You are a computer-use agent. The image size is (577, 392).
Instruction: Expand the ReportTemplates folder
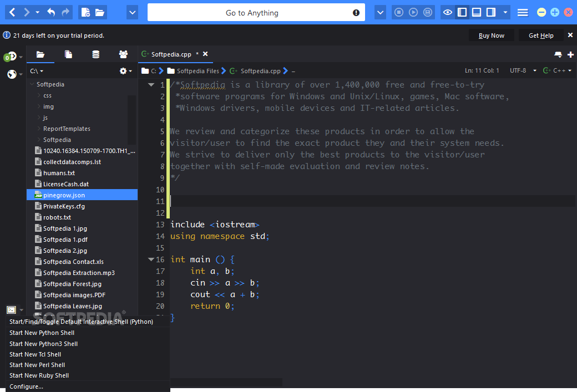[x=39, y=129]
